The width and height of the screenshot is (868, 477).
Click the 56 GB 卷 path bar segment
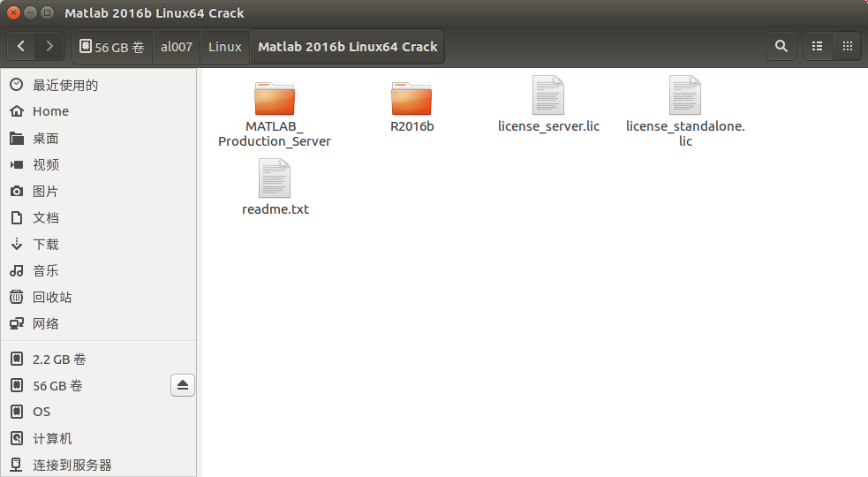(113, 47)
